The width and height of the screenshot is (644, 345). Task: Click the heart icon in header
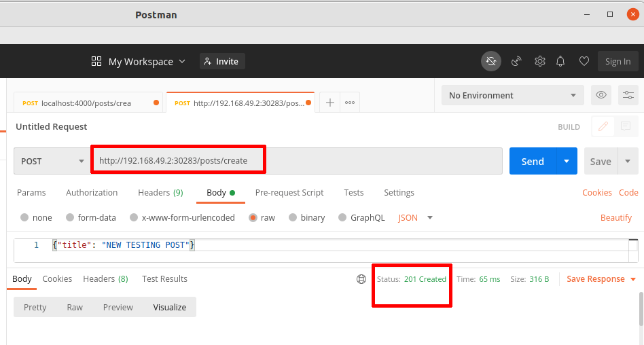(584, 61)
